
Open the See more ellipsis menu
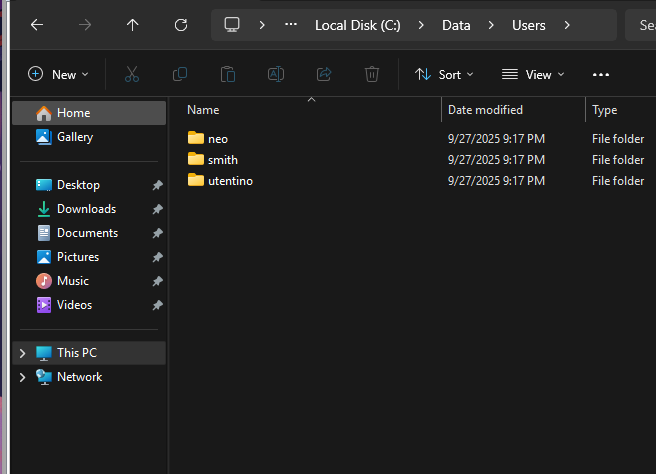coord(600,74)
